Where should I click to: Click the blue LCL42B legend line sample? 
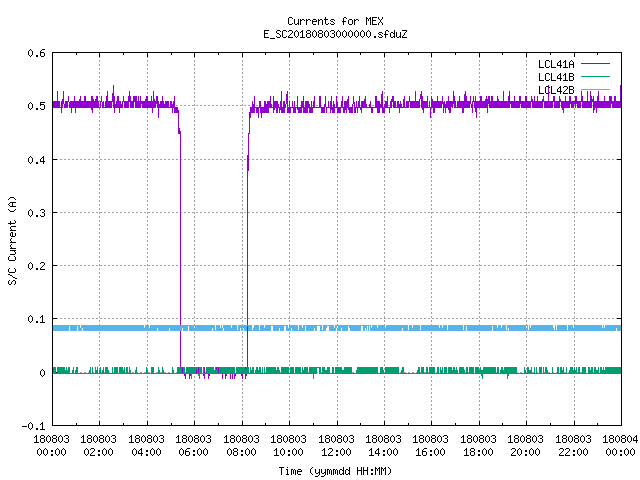595,89
